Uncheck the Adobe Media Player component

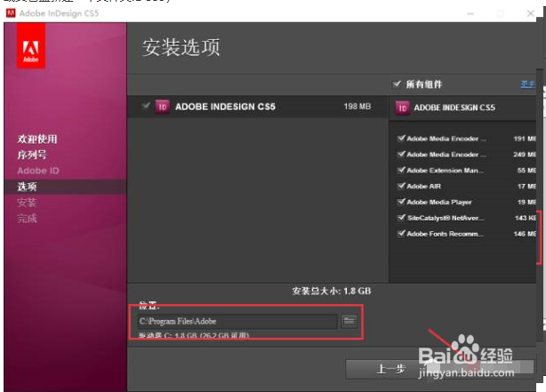401,202
